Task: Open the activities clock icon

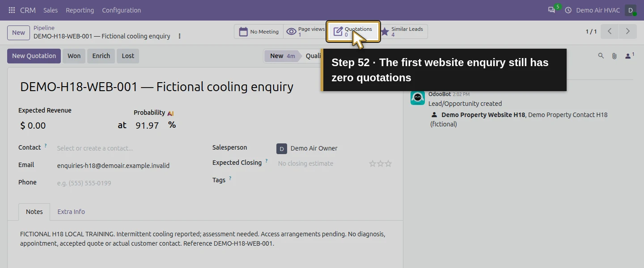Action: click(x=568, y=10)
